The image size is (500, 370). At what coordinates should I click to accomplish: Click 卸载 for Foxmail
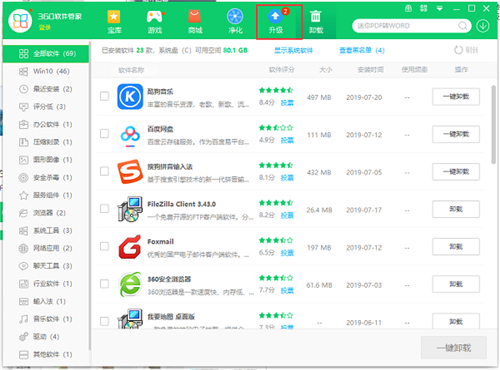click(456, 247)
